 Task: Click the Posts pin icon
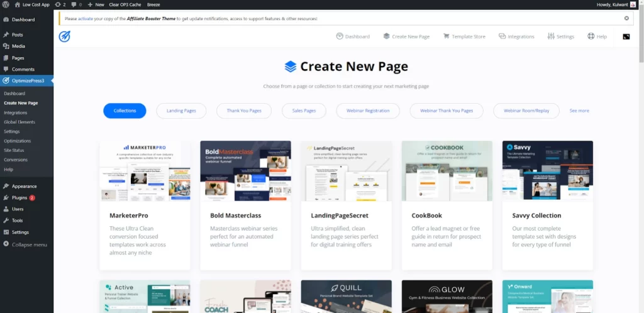6,35
